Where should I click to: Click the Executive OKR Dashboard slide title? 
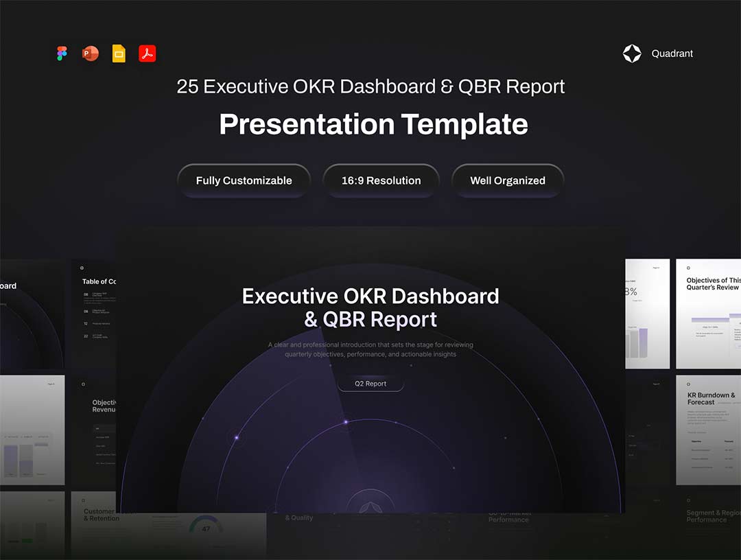[x=370, y=307]
